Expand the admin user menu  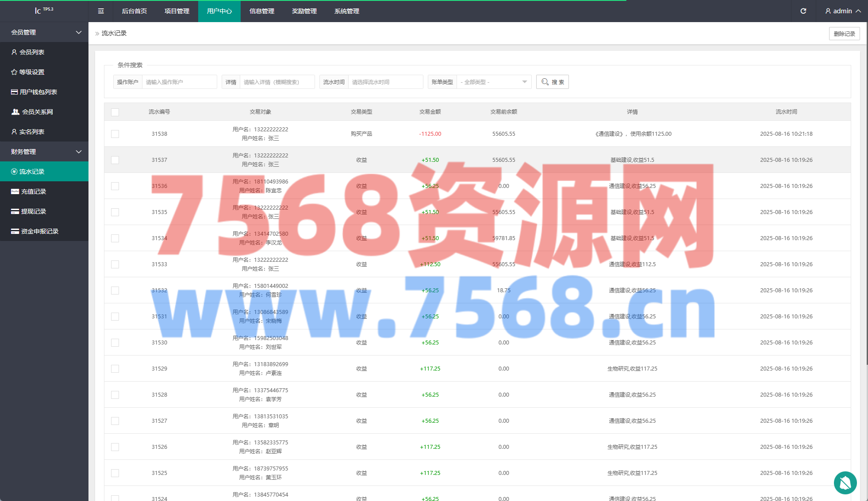843,11
